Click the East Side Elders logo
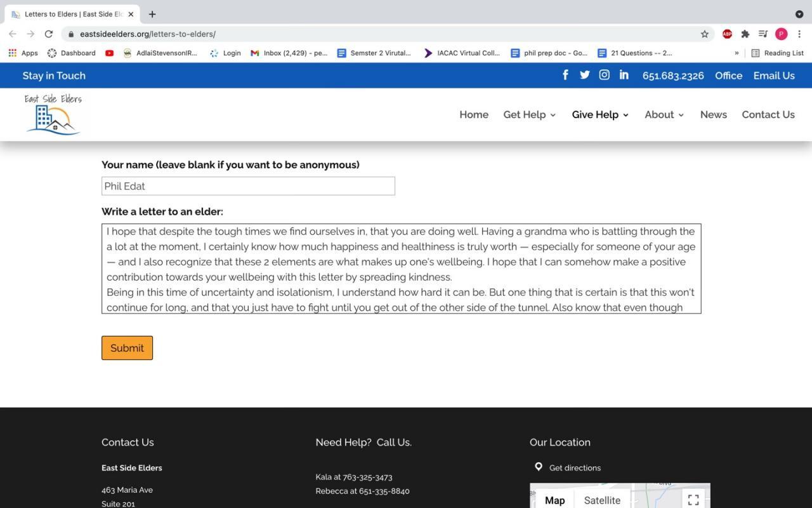The width and height of the screenshot is (812, 508). pos(53,114)
